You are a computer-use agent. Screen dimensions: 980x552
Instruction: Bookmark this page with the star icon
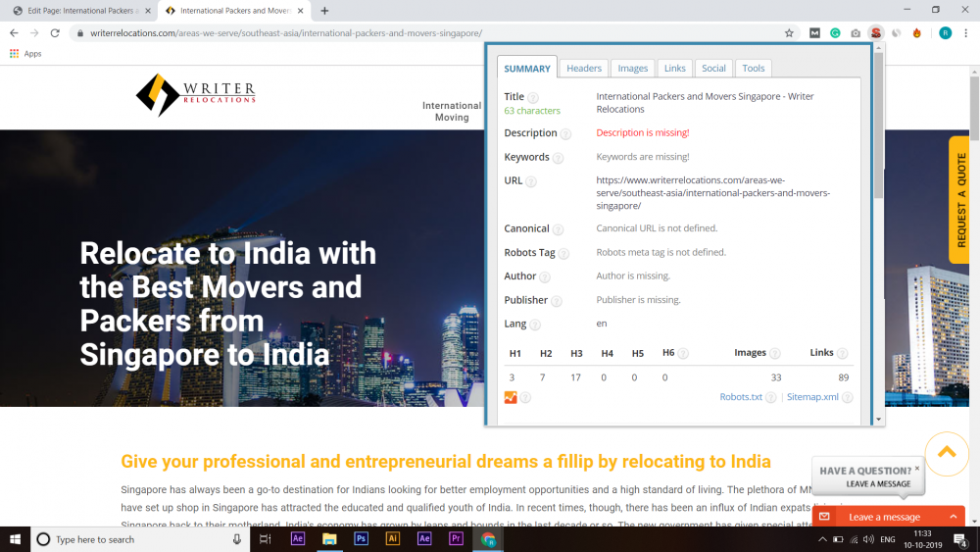(x=789, y=32)
